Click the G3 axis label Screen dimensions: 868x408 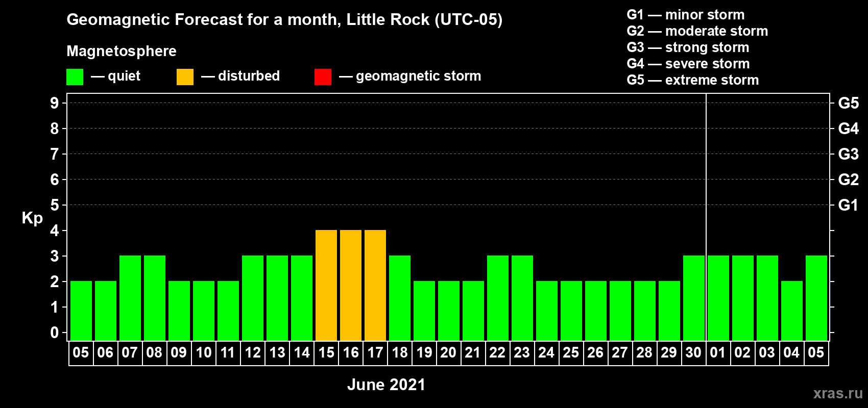tap(849, 154)
